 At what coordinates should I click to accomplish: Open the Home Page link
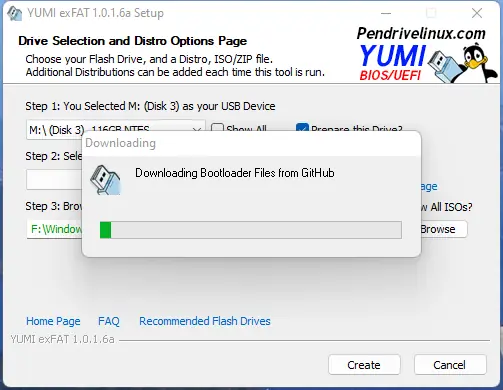pos(53,321)
